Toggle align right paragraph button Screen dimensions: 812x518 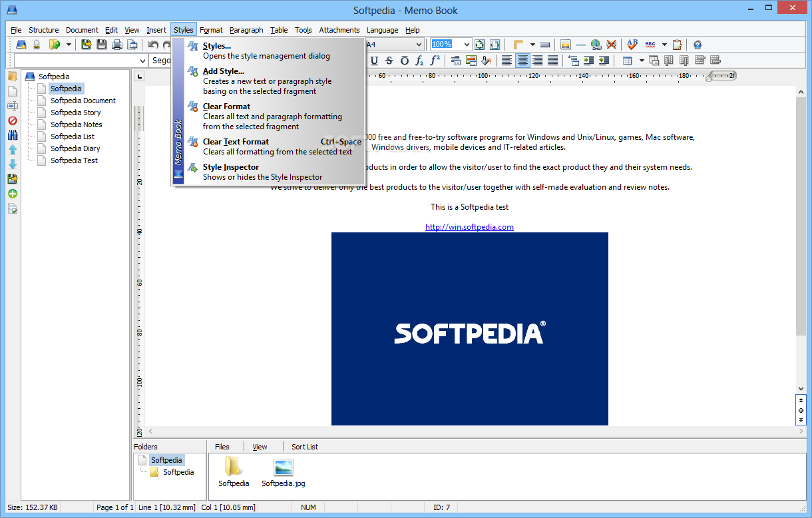pyautogui.click(x=537, y=61)
